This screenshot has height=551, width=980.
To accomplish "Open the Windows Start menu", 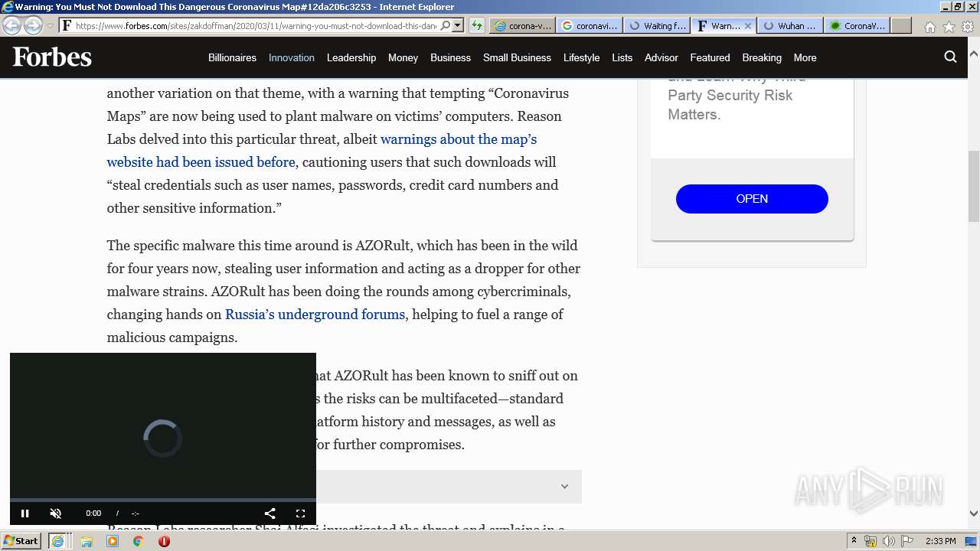I will 21,541.
